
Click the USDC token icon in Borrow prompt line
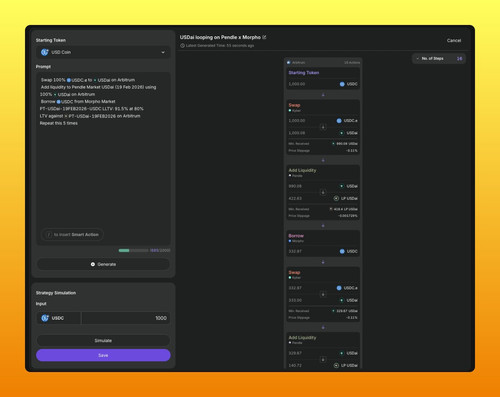[x=59, y=102]
